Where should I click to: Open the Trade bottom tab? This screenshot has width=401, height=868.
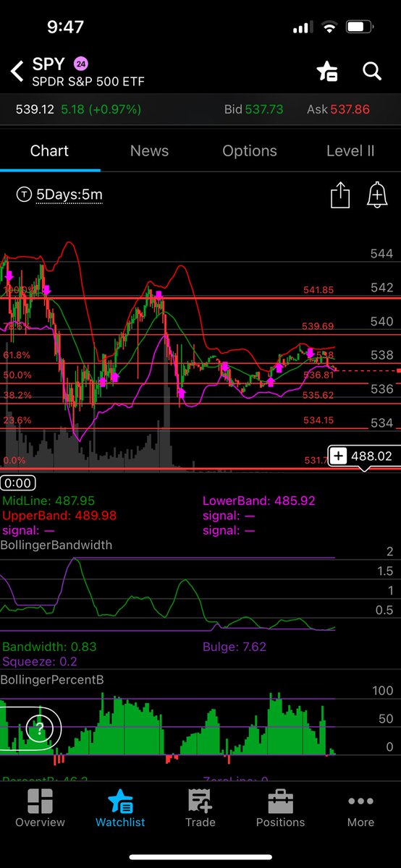click(200, 808)
